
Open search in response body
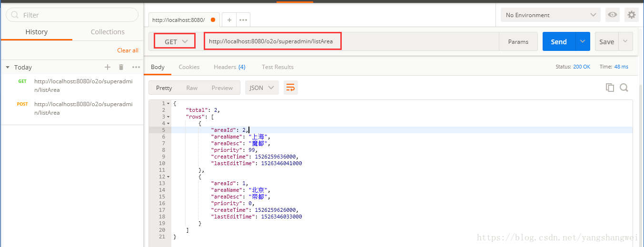[624, 88]
